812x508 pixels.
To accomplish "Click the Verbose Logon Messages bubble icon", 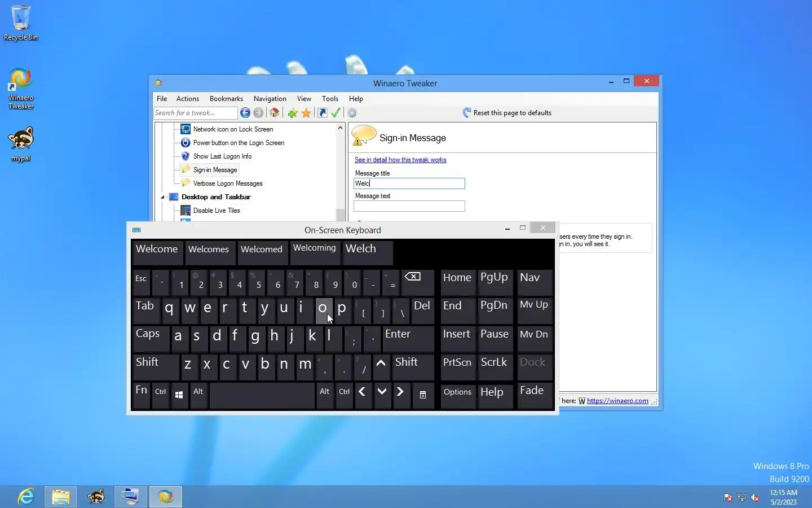I will 186,183.
